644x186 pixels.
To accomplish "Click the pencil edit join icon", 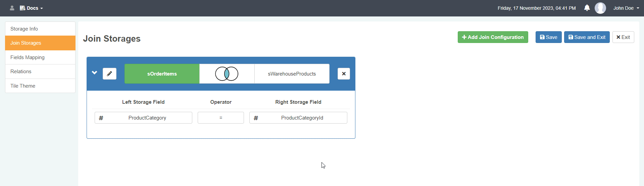I will (109, 74).
